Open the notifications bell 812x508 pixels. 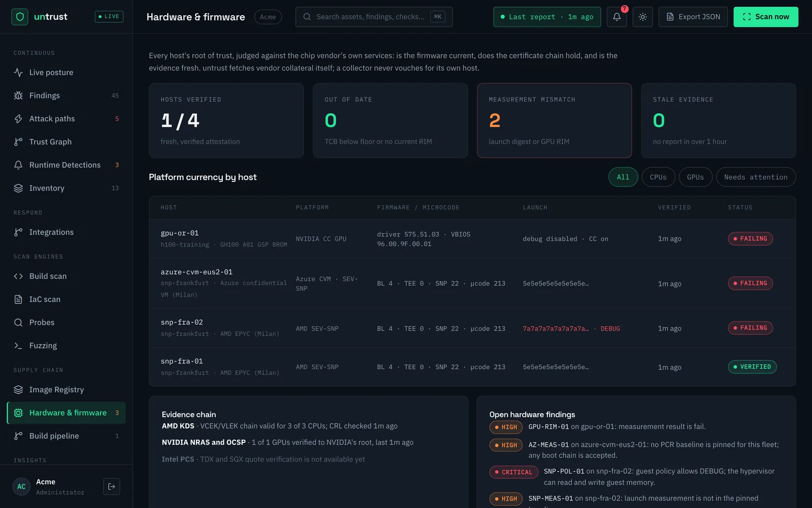617,17
